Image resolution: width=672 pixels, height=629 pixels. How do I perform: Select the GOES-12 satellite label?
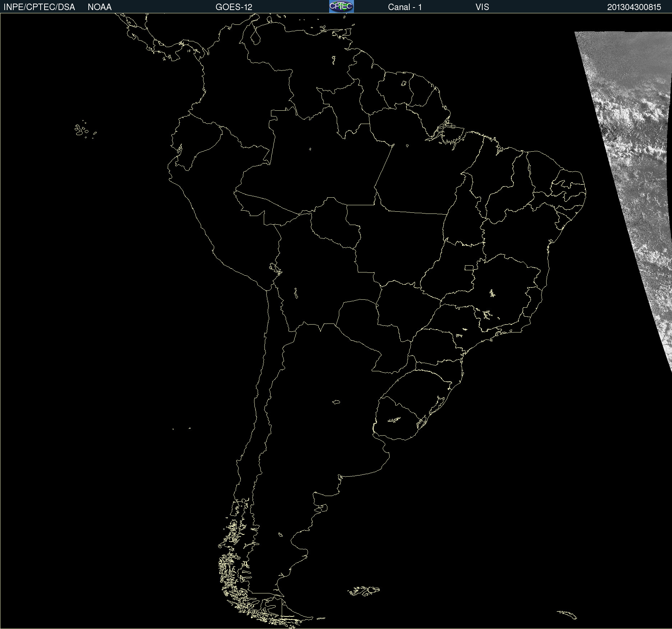(234, 7)
